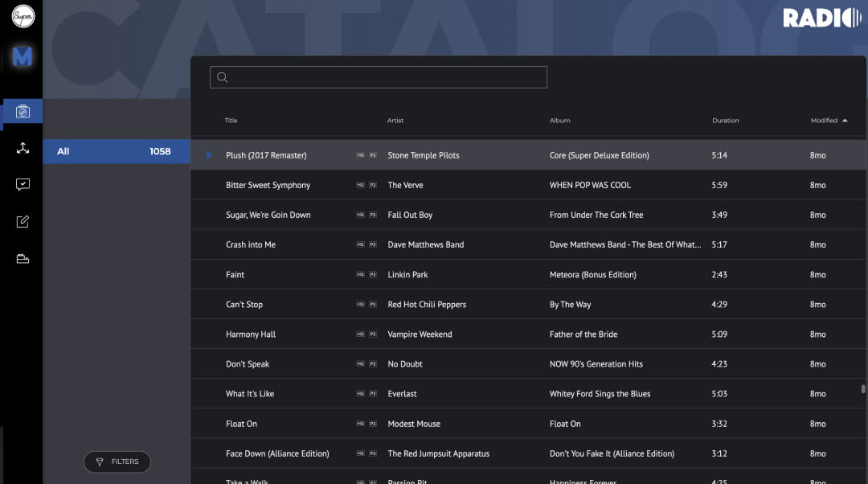Click the catalog search field
This screenshot has height=484, width=868.
pos(378,77)
